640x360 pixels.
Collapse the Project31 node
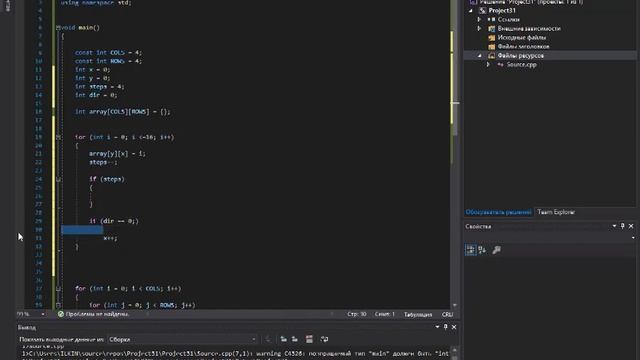471,11
